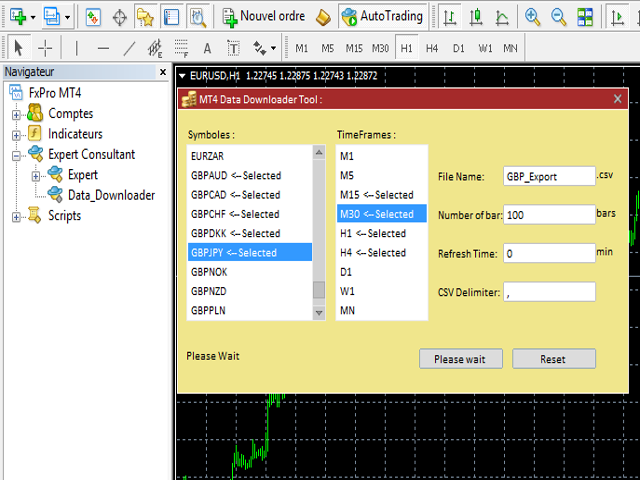Open Profiles dropdown arrow
640x480 pixels.
67,17
